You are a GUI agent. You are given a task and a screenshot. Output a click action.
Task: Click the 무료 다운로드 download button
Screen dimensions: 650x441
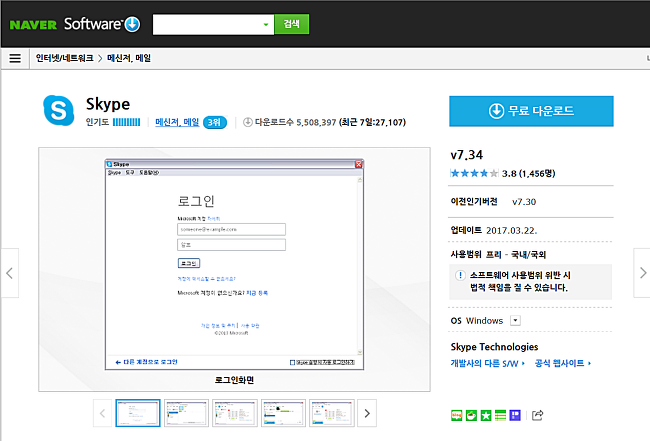tap(531, 111)
